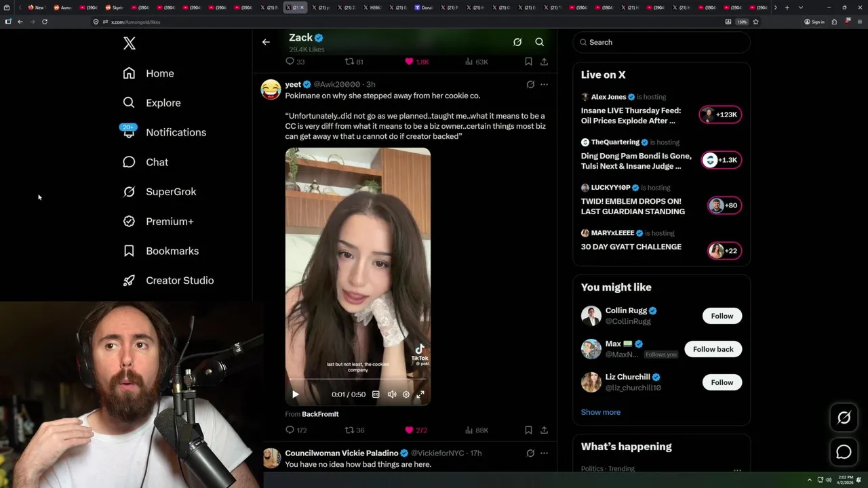The width and height of the screenshot is (868, 488).
Task: Reload the page in browser toolbar
Action: (x=45, y=22)
